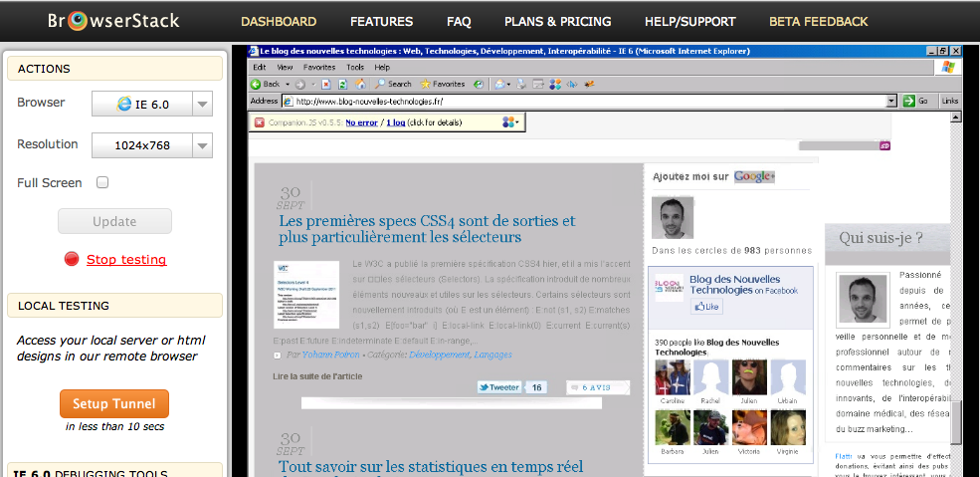Click the Google+ author profile photo

click(673, 217)
